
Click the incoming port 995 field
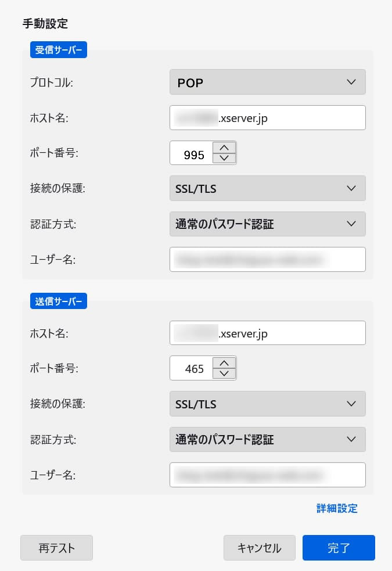193,153
